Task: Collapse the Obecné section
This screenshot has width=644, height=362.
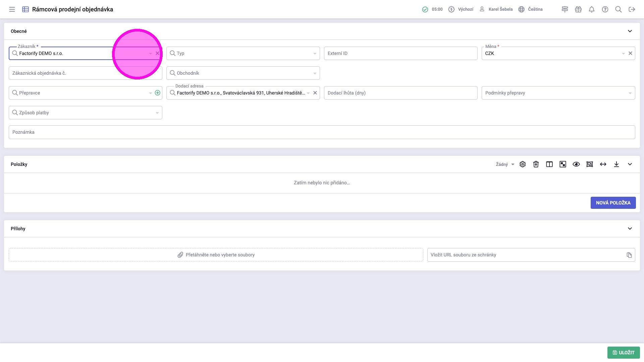Action: click(x=630, y=31)
